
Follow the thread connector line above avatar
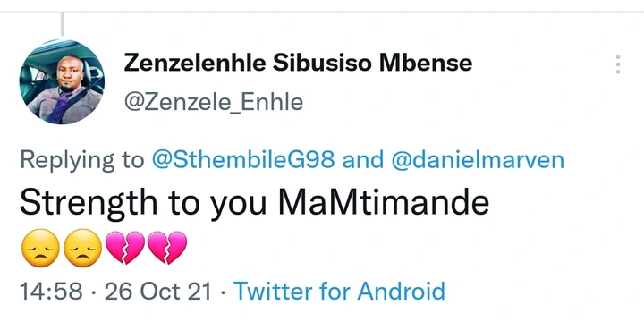click(62, 24)
